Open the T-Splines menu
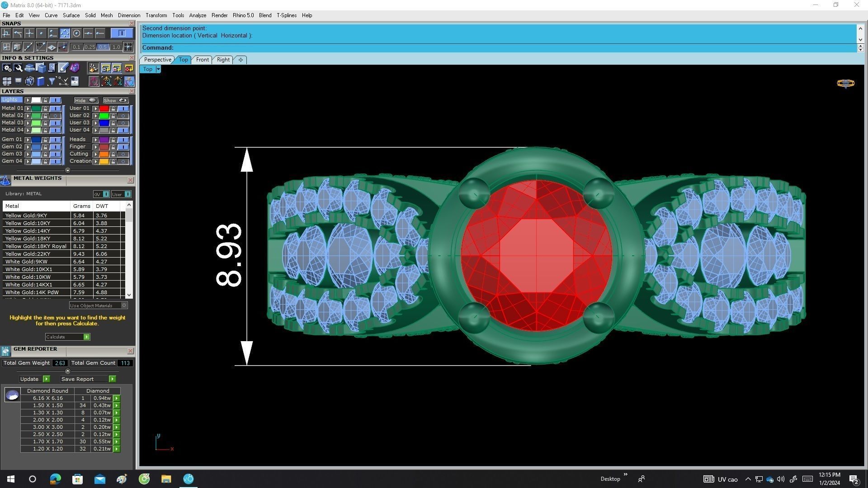The height and width of the screenshot is (488, 868). [286, 15]
